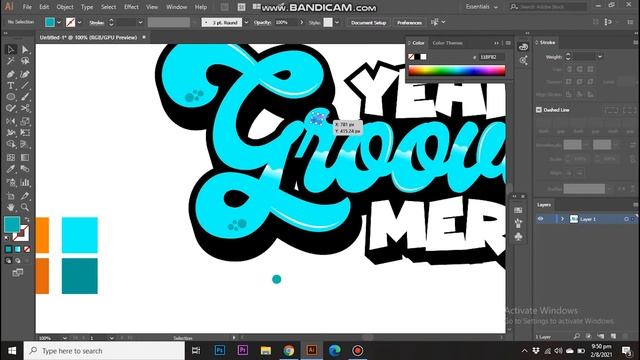The width and height of the screenshot is (640, 360).
Task: Open the File menu
Action: point(27,7)
